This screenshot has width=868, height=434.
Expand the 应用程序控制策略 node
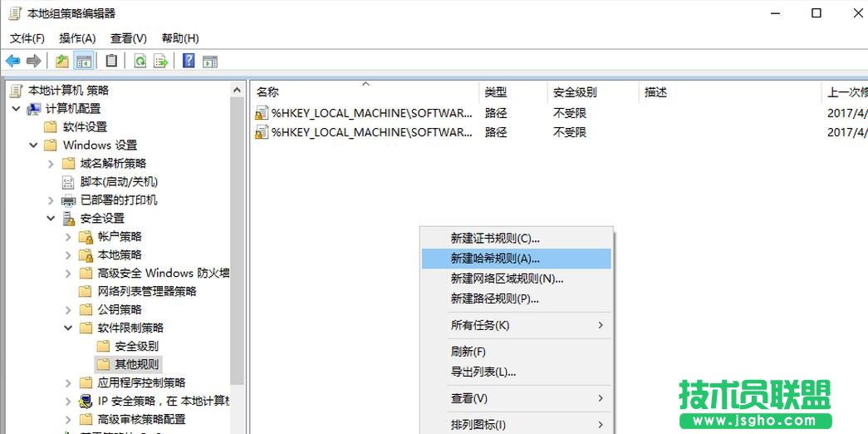point(68,382)
